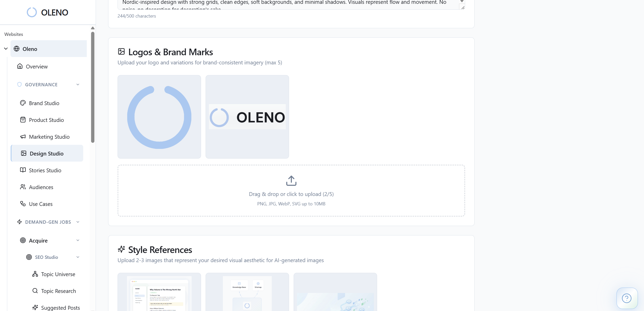
Task: Click the Stories Studio book icon
Action: pyautogui.click(x=23, y=170)
